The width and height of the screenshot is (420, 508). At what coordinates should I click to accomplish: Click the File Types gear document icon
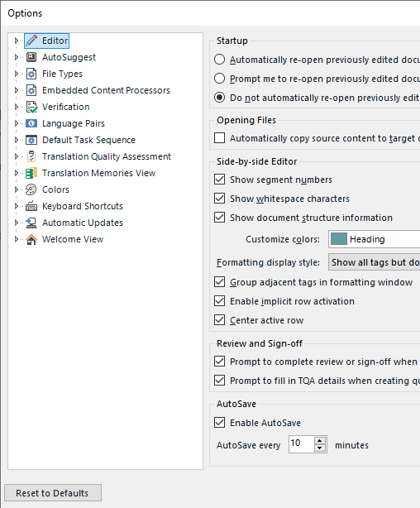tap(31, 74)
